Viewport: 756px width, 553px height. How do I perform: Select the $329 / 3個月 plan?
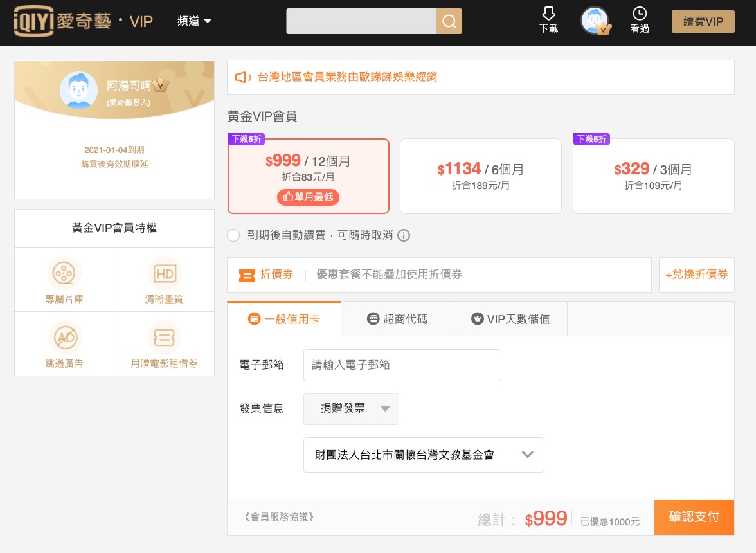(x=653, y=176)
